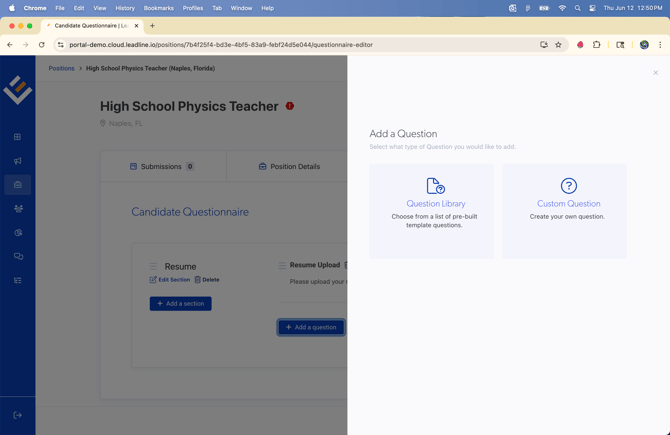Select the briefcase positions icon in sidebar
The height and width of the screenshot is (435, 670).
click(18, 185)
